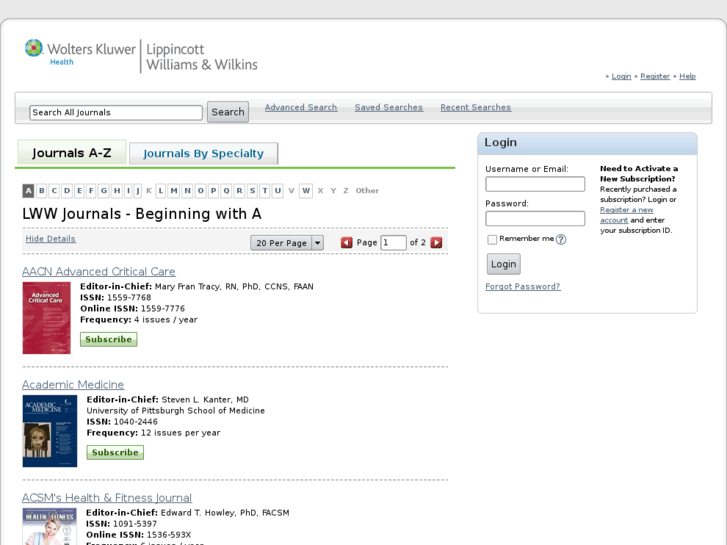Go to next page red arrow
The width and height of the screenshot is (727, 545).
[x=436, y=243]
